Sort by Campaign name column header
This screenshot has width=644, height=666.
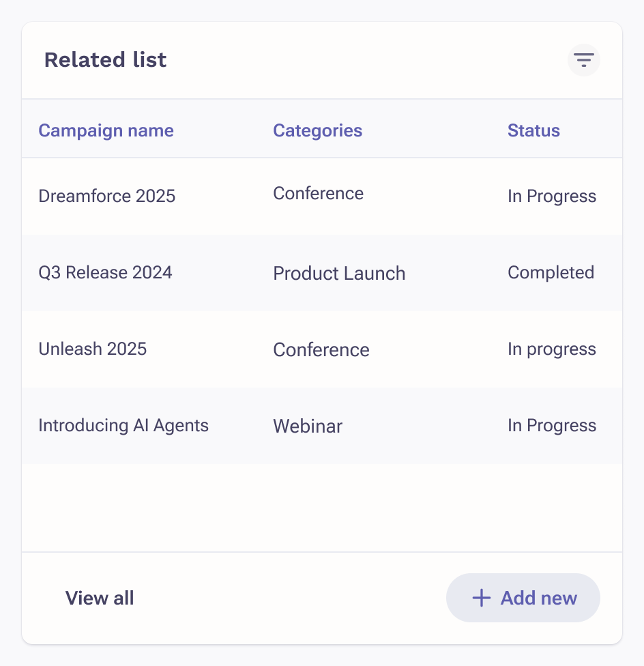click(x=106, y=130)
